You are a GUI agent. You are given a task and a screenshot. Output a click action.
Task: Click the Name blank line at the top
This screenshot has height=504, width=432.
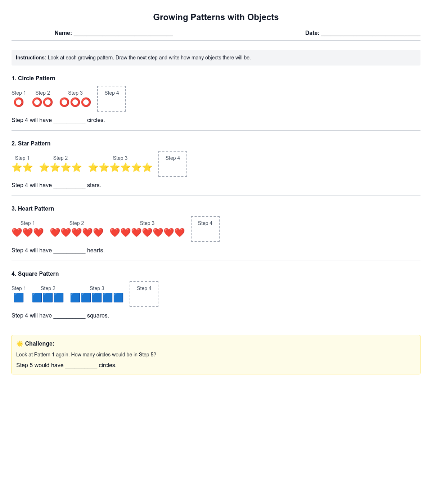[x=123, y=33]
